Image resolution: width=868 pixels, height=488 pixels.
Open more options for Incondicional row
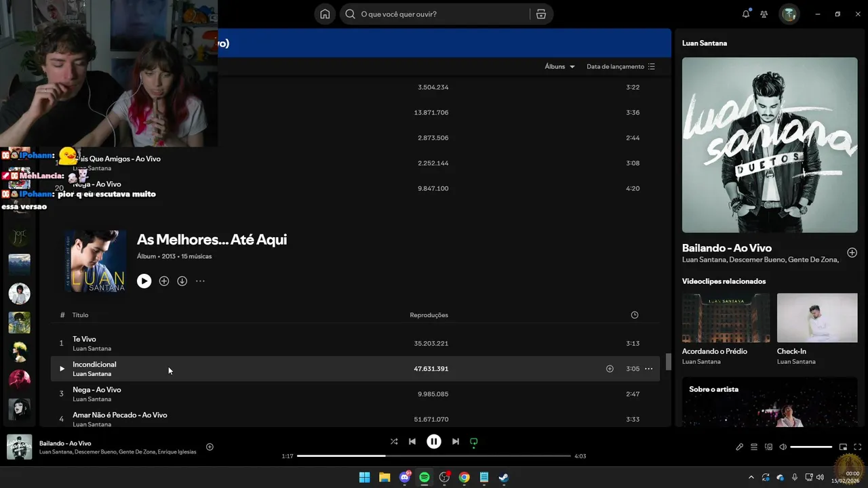pos(648,369)
